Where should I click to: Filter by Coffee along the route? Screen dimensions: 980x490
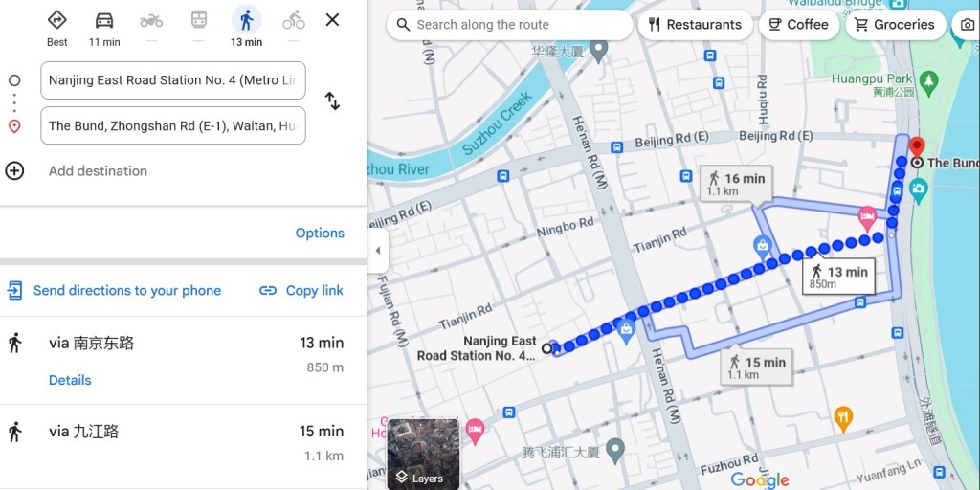pos(798,25)
